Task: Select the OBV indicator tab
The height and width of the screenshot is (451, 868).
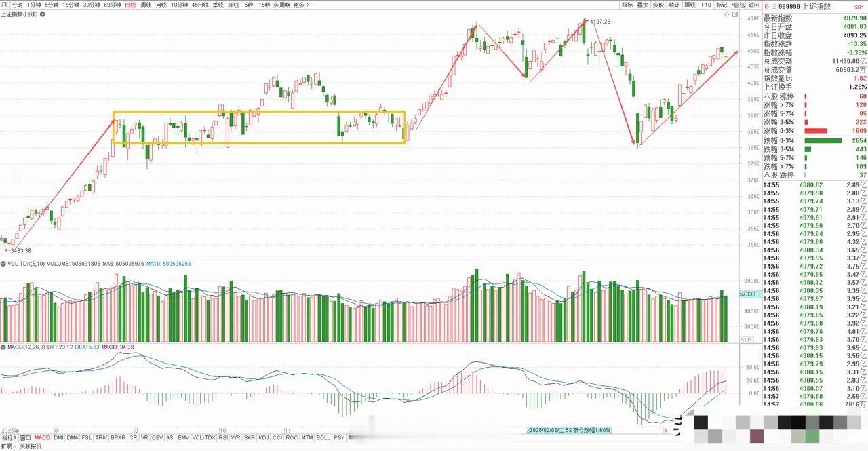Action: [157, 438]
